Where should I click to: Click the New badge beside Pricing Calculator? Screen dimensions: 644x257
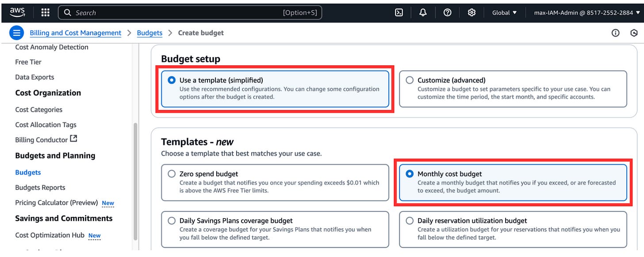pos(108,204)
